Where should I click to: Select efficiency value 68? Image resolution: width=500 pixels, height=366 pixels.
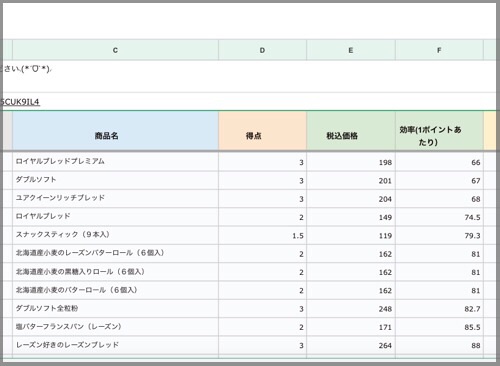(439, 199)
